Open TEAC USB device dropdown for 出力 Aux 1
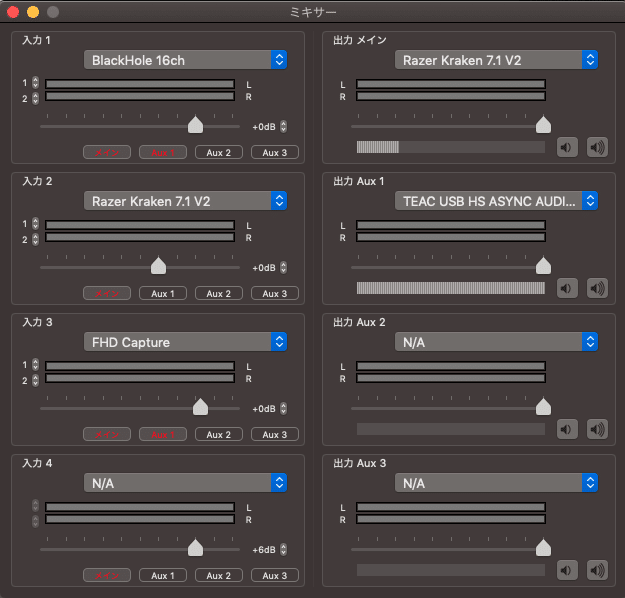This screenshot has width=625, height=598. click(x=496, y=201)
